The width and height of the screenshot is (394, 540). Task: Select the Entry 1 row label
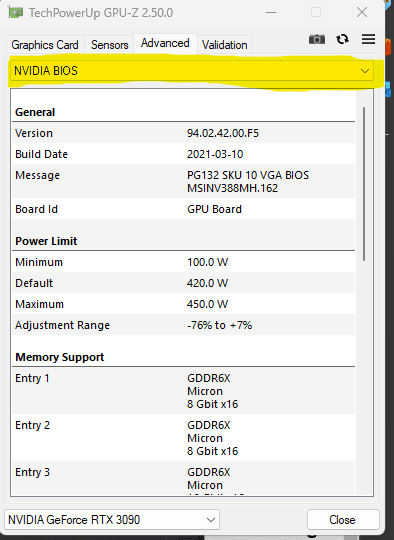click(x=32, y=378)
